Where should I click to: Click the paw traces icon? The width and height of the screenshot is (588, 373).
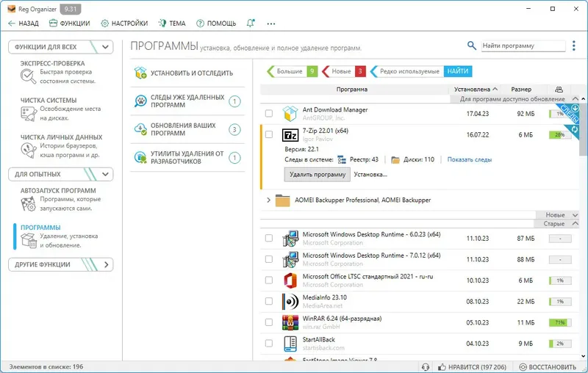coord(140,101)
